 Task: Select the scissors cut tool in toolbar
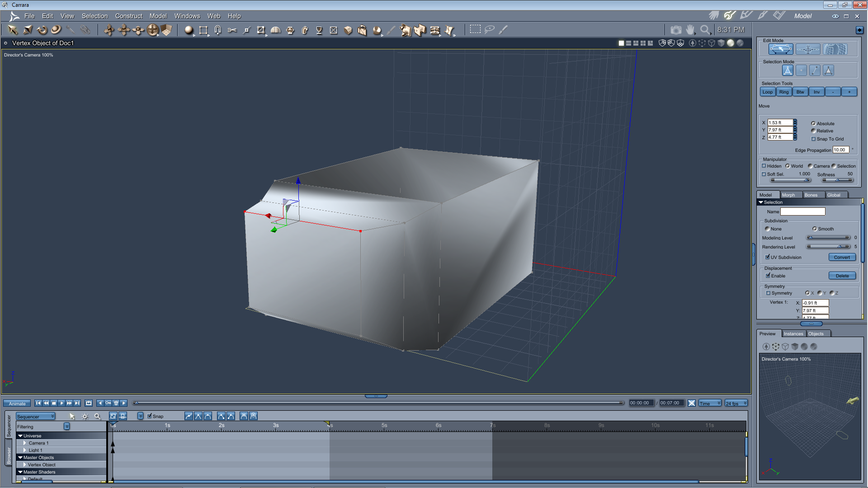pyautogui.click(x=232, y=30)
